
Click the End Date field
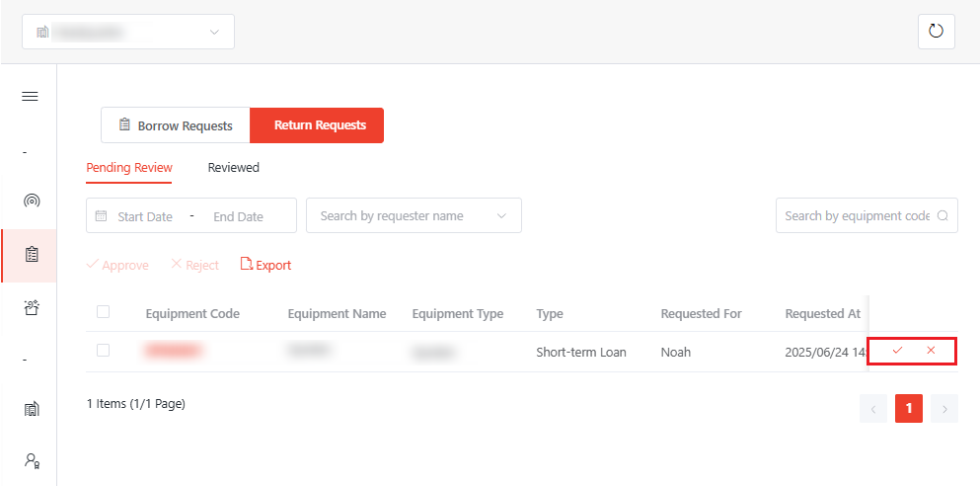[x=238, y=217]
